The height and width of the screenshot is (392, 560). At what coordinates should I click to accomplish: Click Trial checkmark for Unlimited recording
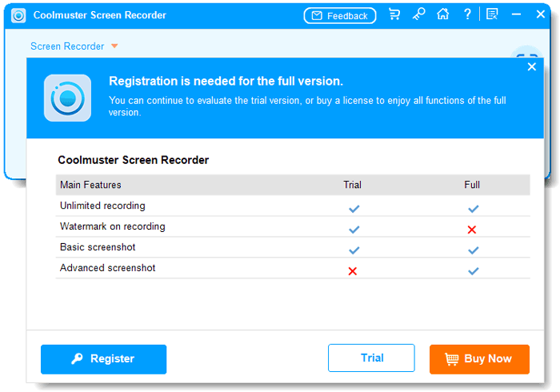pos(354,209)
